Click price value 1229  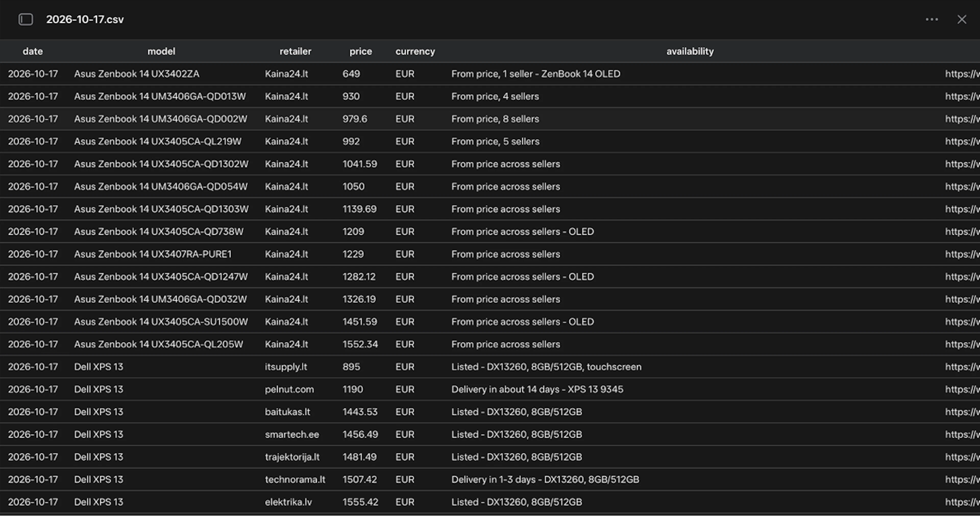point(353,254)
